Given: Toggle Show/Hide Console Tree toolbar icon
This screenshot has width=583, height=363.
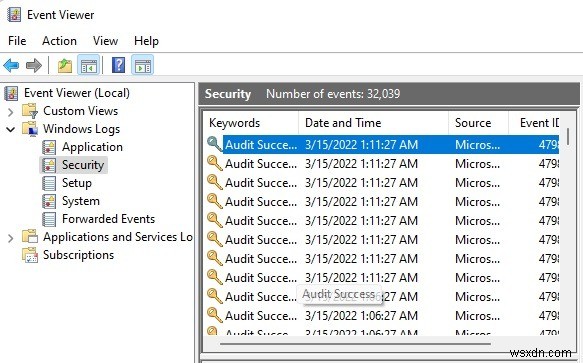Looking at the screenshot, I should point(88,66).
